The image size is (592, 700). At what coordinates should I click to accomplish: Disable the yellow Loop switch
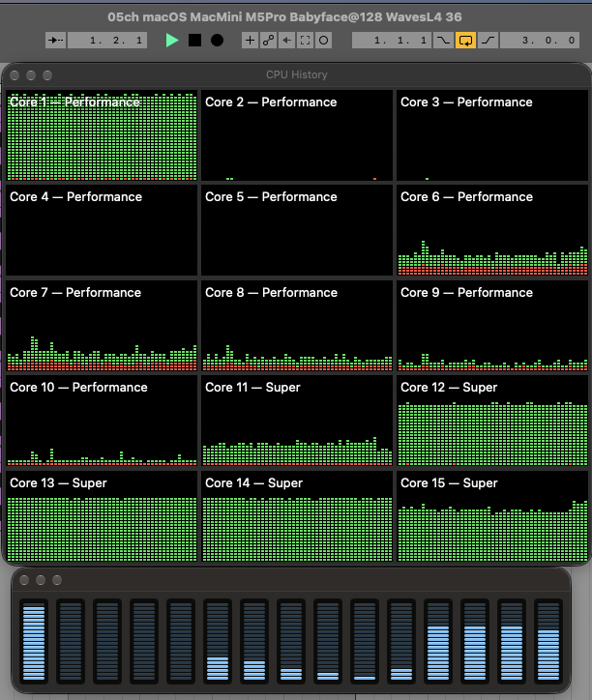pos(465,41)
